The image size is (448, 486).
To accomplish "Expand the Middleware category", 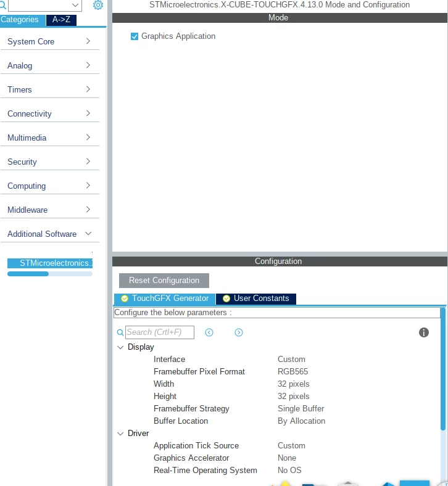I will 50,210.
